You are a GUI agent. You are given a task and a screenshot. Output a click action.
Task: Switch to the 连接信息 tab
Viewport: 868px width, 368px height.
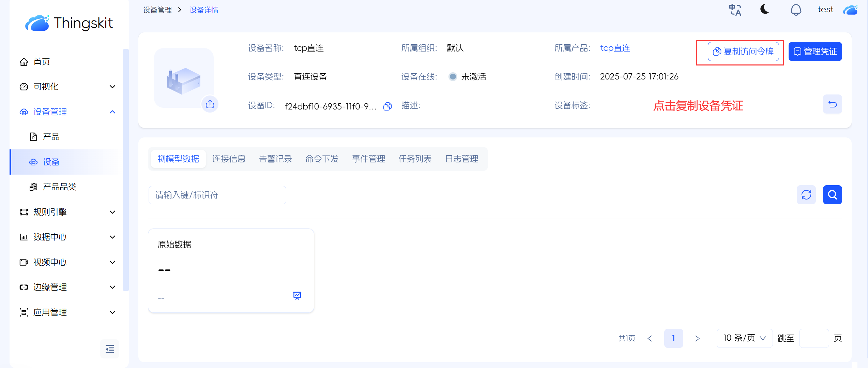pyautogui.click(x=229, y=159)
